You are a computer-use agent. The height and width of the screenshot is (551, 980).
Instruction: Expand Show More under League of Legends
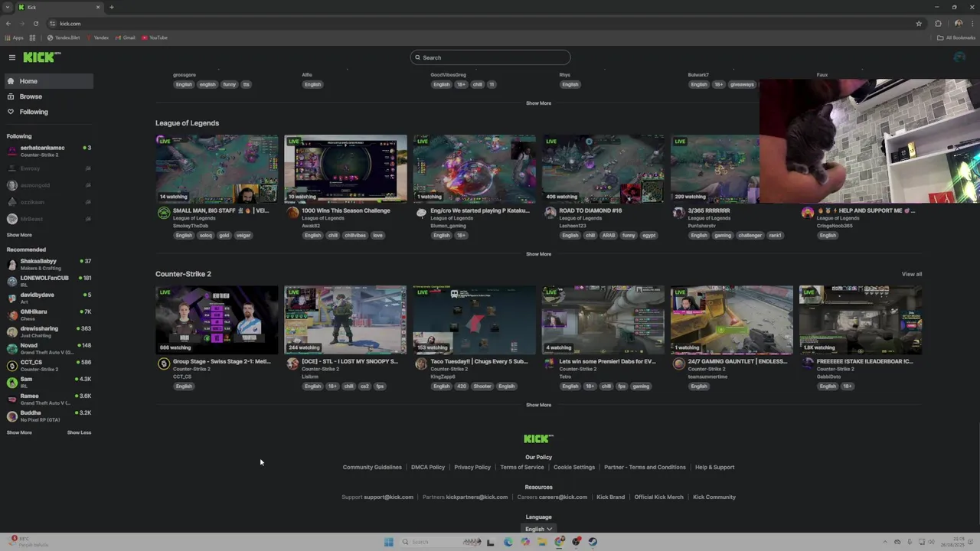(x=538, y=254)
